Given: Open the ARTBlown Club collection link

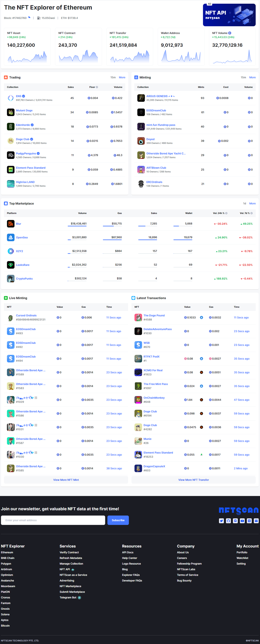Looking at the screenshot, I should (156, 168).
